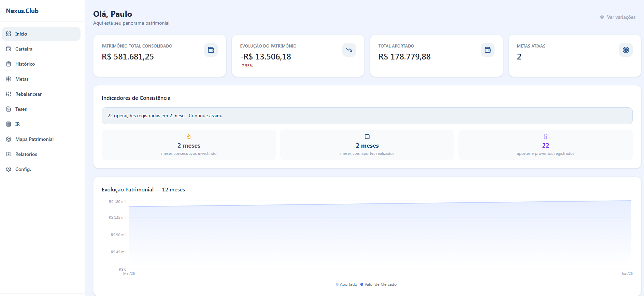Screen dimensions: 644x296
Task: Open the Rebalancear sidebar item
Action: (x=41, y=94)
